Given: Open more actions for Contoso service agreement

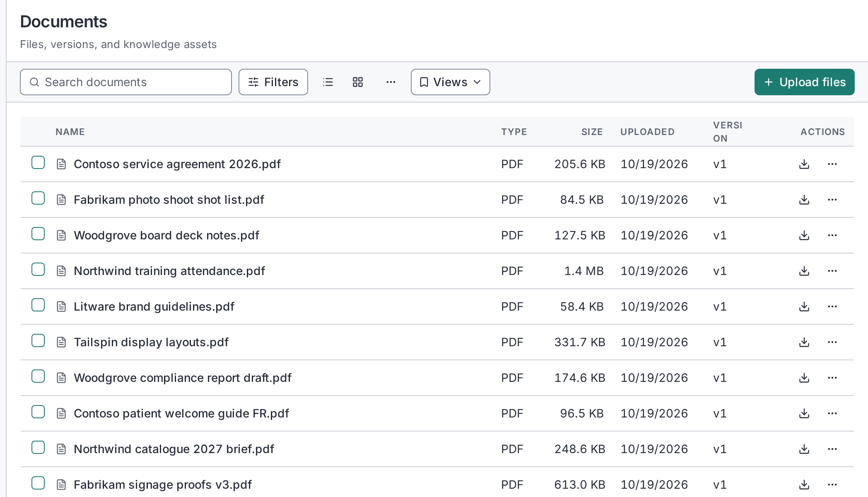Looking at the screenshot, I should pos(832,164).
